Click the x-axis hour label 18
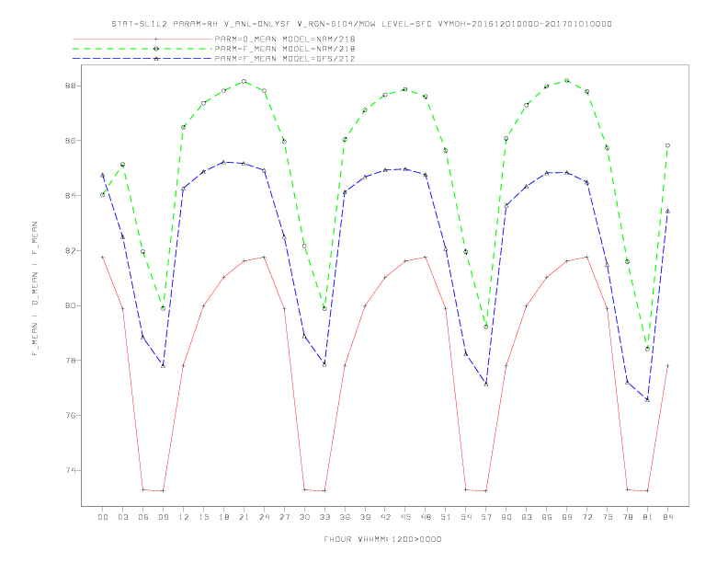728x563 pixels. coord(223,517)
